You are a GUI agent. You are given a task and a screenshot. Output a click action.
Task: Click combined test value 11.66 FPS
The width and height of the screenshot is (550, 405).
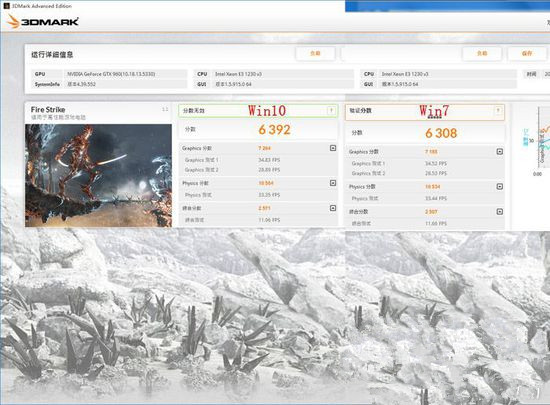click(x=436, y=223)
